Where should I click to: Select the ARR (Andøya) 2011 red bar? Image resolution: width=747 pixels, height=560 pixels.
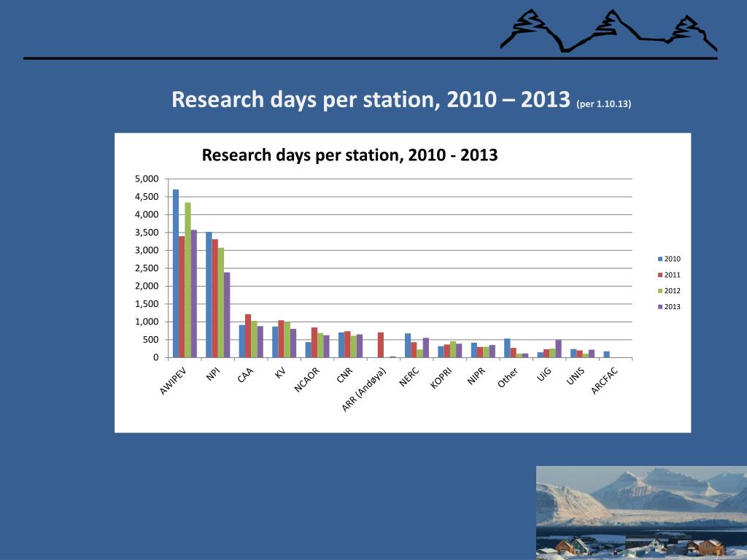click(381, 345)
